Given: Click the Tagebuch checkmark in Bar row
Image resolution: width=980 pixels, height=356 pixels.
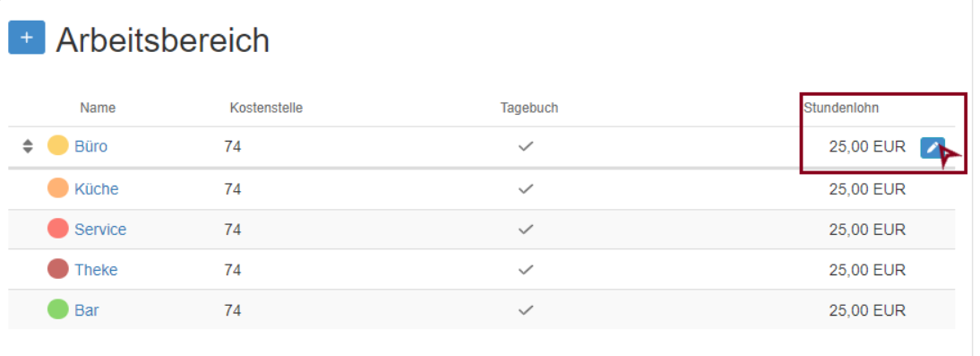Looking at the screenshot, I should pyautogui.click(x=526, y=309).
